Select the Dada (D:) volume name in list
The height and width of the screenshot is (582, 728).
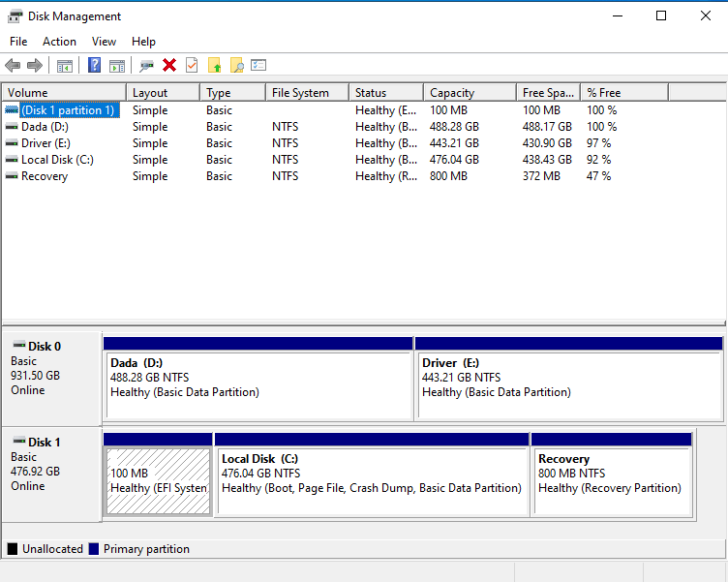click(45, 126)
